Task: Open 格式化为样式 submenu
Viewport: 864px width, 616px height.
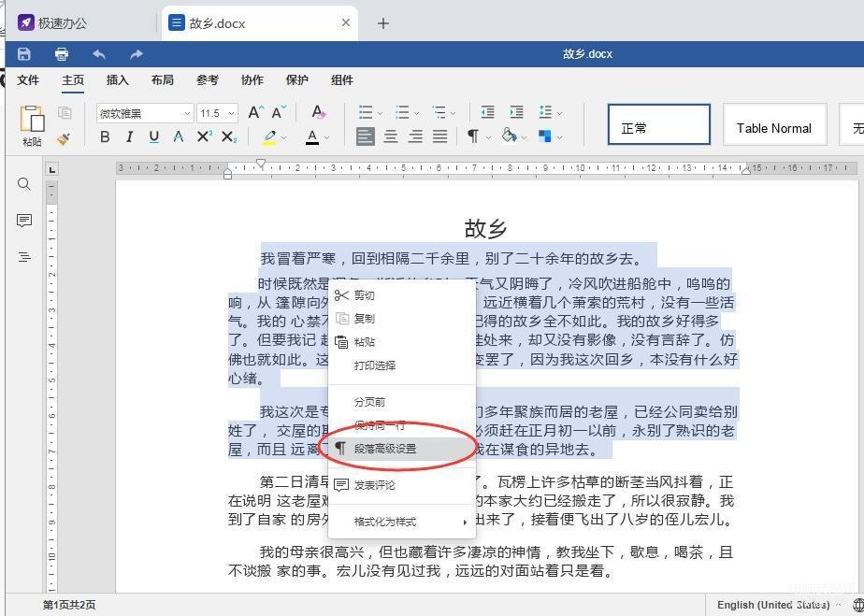Action: [x=402, y=522]
